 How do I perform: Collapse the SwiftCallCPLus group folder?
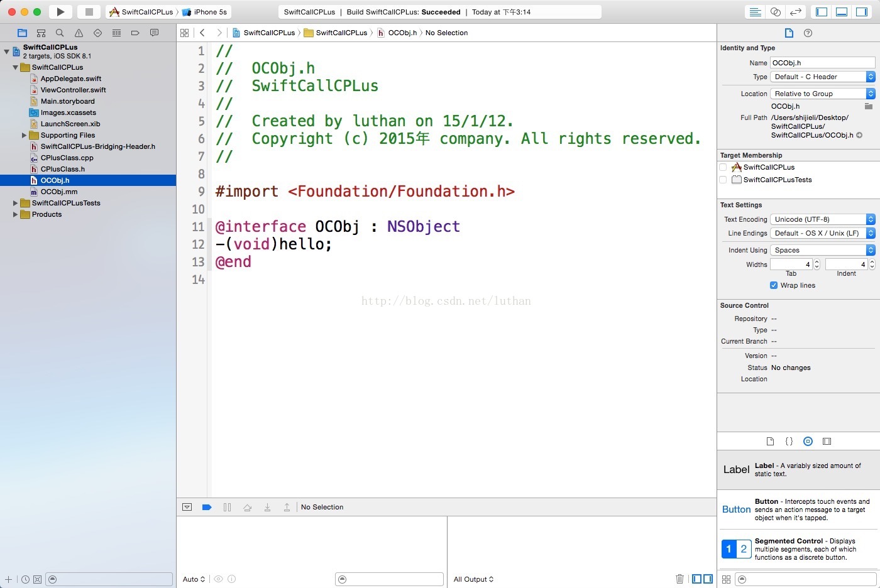[15, 67]
